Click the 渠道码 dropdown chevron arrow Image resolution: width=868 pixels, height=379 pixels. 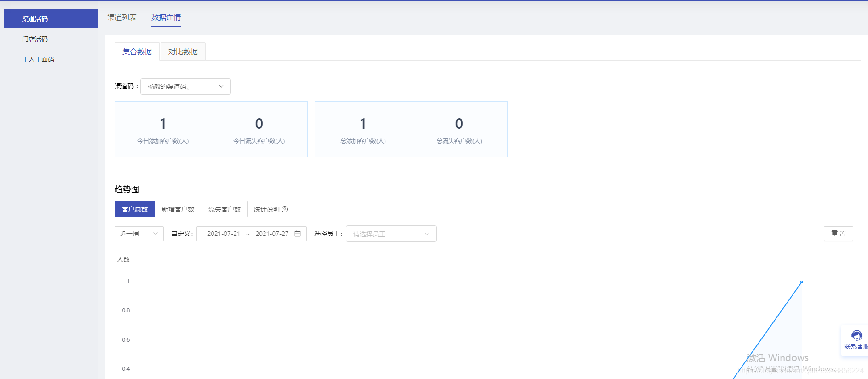(x=221, y=86)
